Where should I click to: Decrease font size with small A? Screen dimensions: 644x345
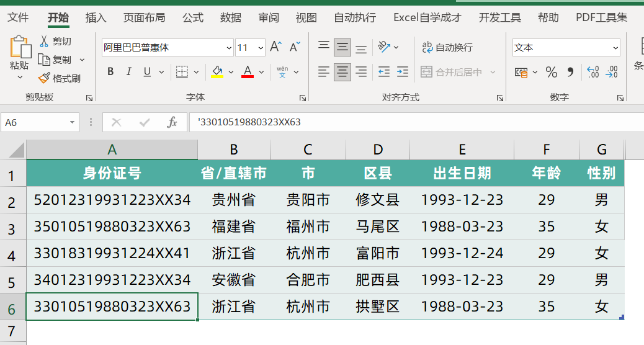coord(295,47)
